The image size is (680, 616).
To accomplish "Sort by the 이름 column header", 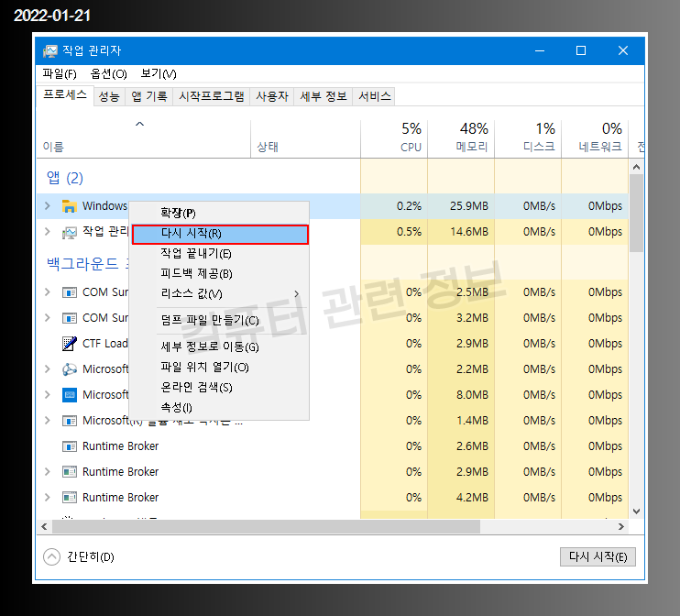I will click(144, 138).
